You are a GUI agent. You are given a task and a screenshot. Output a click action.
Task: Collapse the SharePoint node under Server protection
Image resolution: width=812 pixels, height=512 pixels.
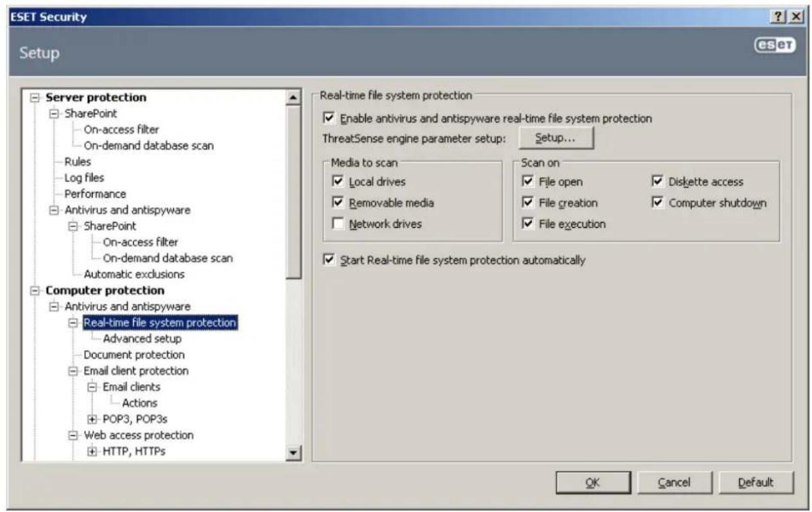coord(55,114)
